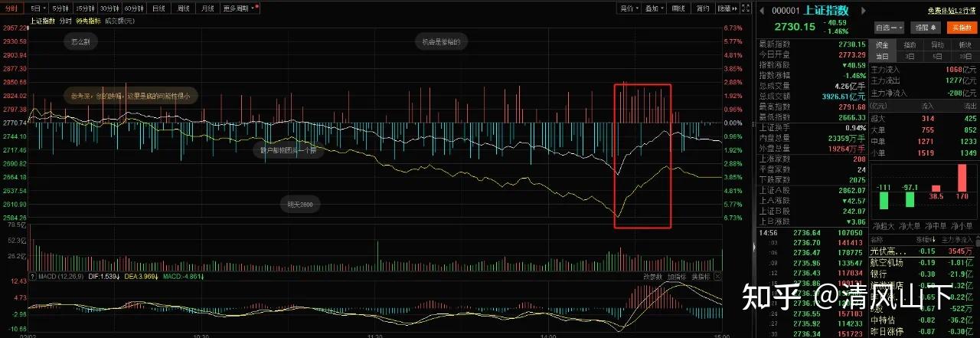Image resolution: width=980 pixels, height=338 pixels.
Task: Close the MACD indicator panel
Action: tap(719, 277)
